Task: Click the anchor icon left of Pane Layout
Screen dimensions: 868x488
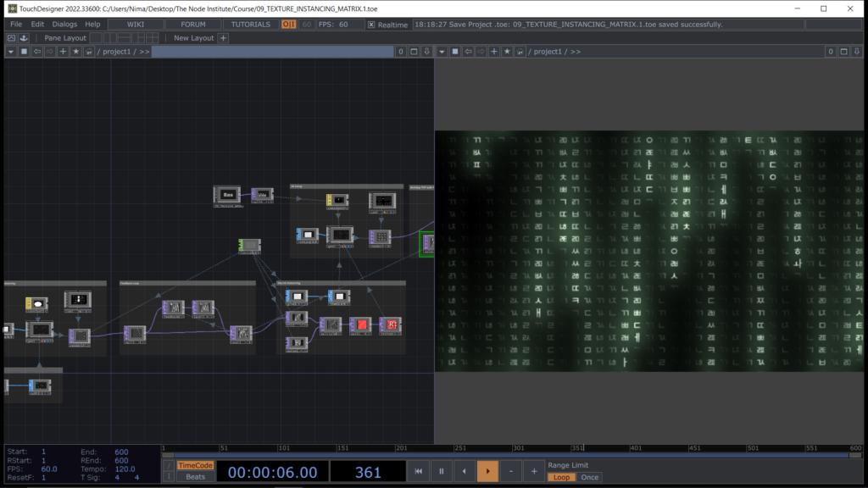Action: [24, 37]
